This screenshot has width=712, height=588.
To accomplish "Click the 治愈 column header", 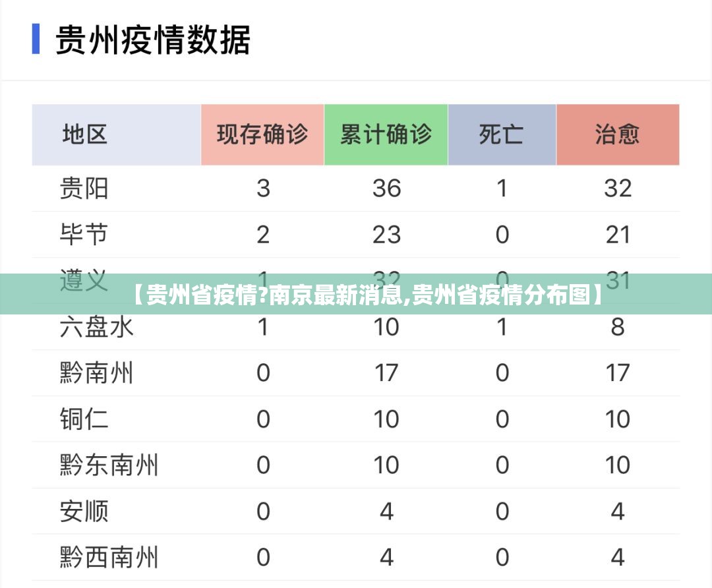I will coord(618,134).
